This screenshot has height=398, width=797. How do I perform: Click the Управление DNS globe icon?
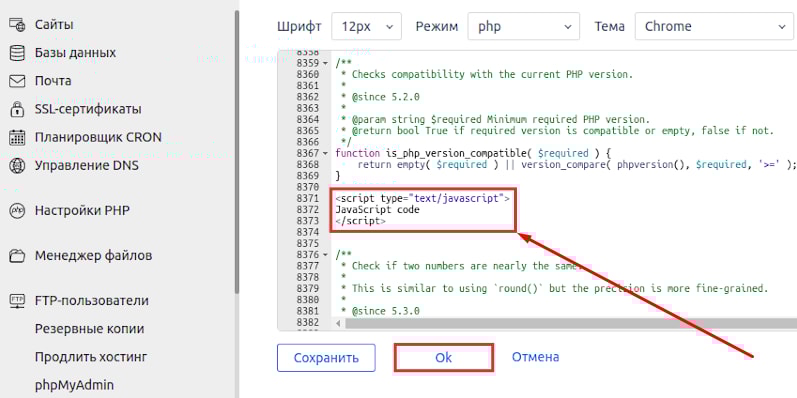[x=17, y=166]
